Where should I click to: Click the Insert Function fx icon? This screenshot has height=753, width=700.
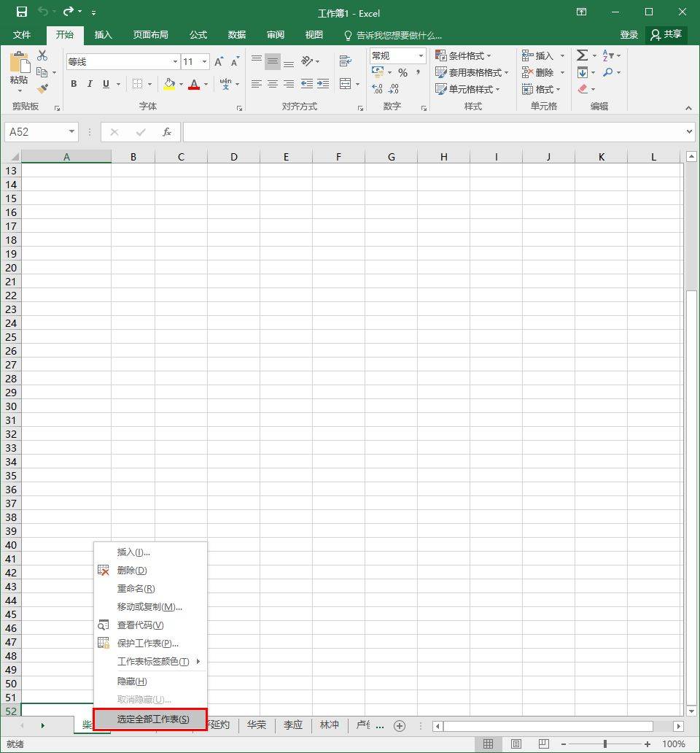point(166,132)
